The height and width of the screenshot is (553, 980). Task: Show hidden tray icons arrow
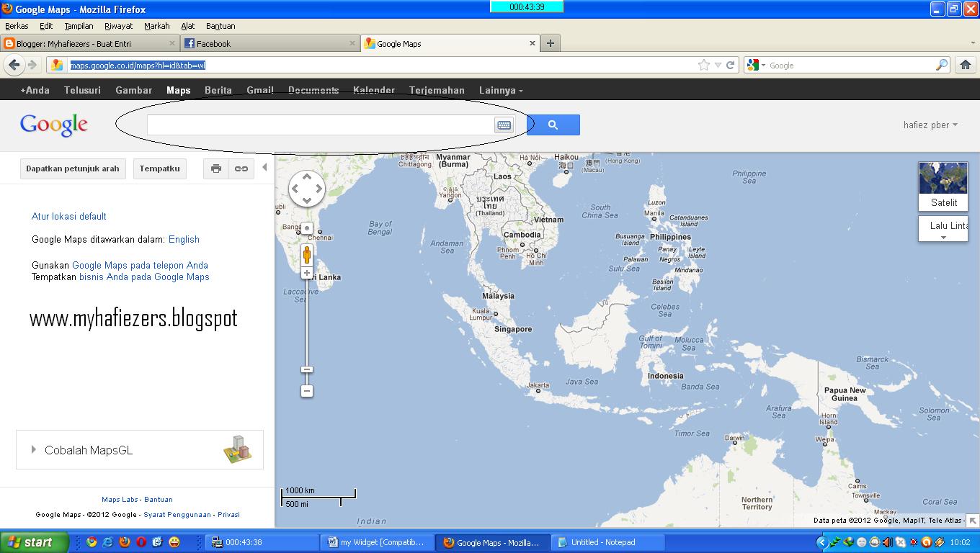click(821, 542)
